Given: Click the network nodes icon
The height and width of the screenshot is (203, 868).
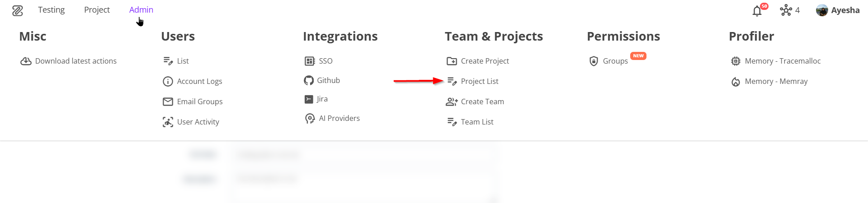Looking at the screenshot, I should coord(786,10).
